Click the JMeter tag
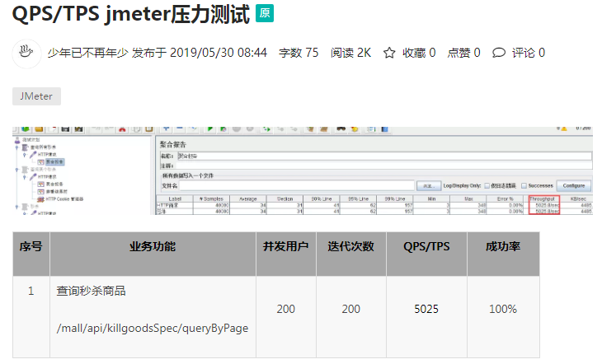Viewport: 602px width, 364px height. (x=36, y=96)
